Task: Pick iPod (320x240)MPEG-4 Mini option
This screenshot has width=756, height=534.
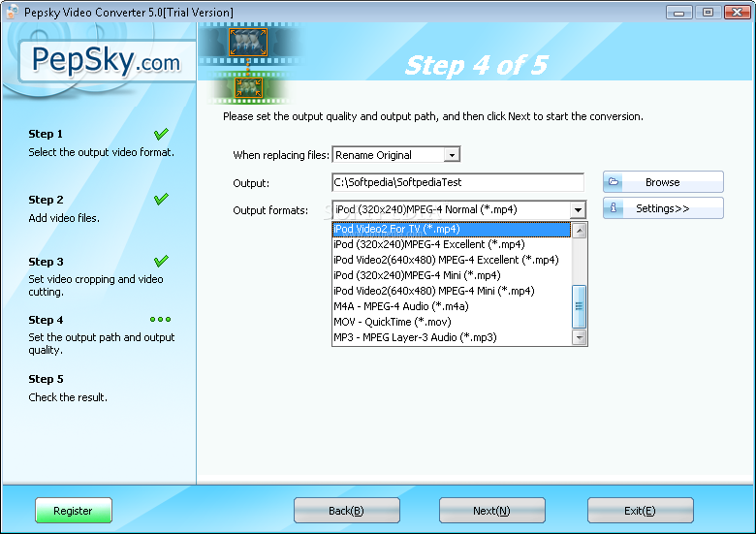Action: tap(452, 275)
